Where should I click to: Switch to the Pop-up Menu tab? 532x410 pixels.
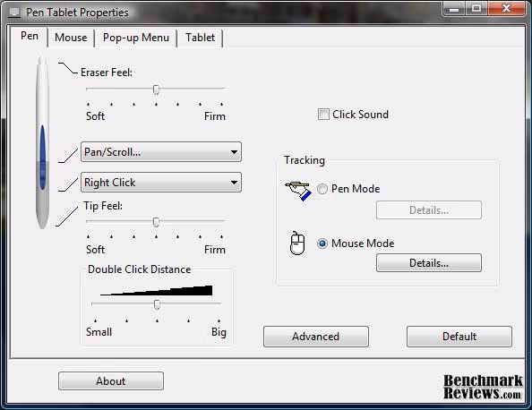point(136,38)
